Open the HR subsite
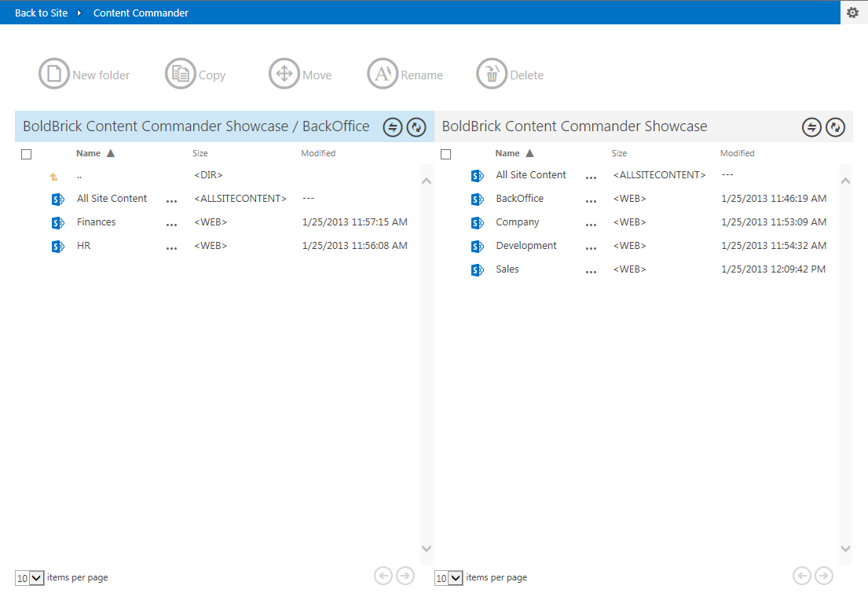The width and height of the screenshot is (868, 593). point(83,246)
